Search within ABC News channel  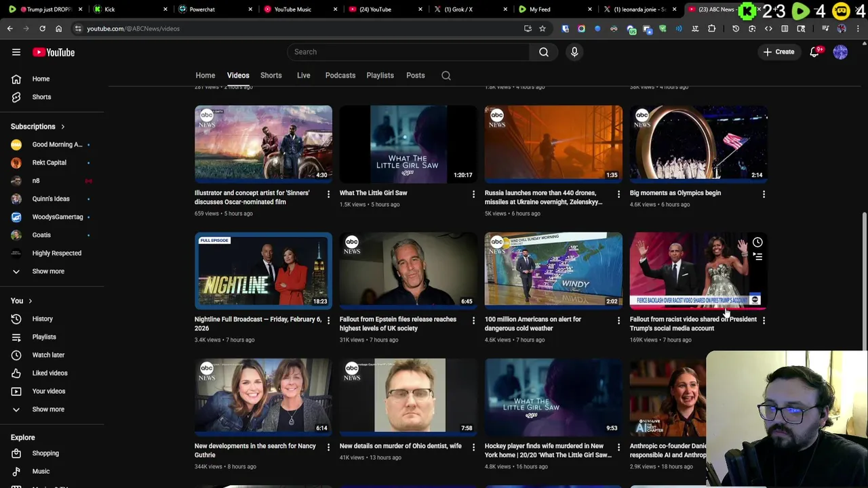(x=446, y=75)
